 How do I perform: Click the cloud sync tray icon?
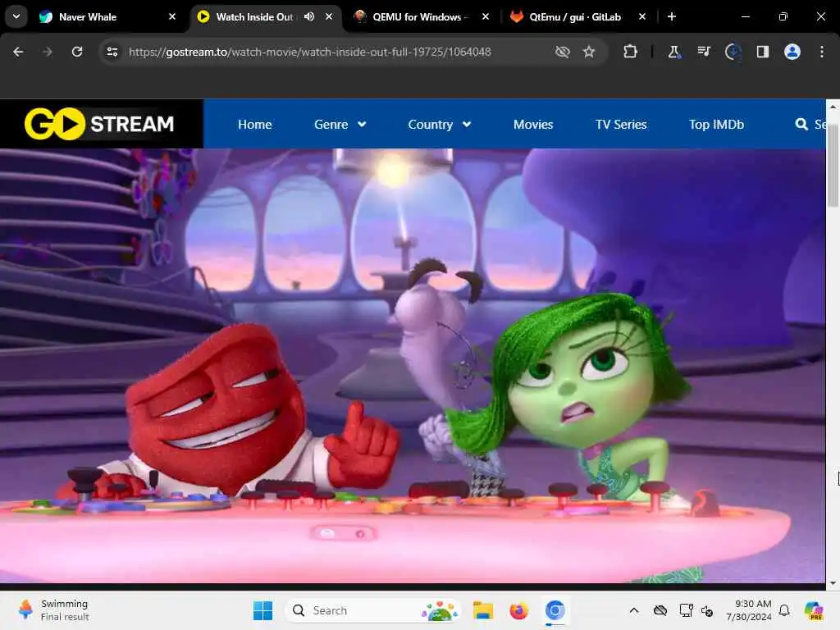pyautogui.click(x=660, y=610)
